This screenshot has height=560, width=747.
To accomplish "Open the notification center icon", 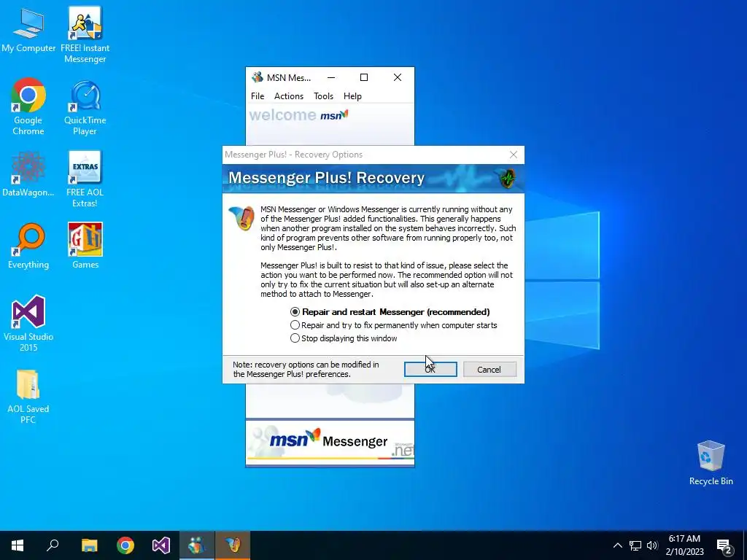I will (x=724, y=546).
